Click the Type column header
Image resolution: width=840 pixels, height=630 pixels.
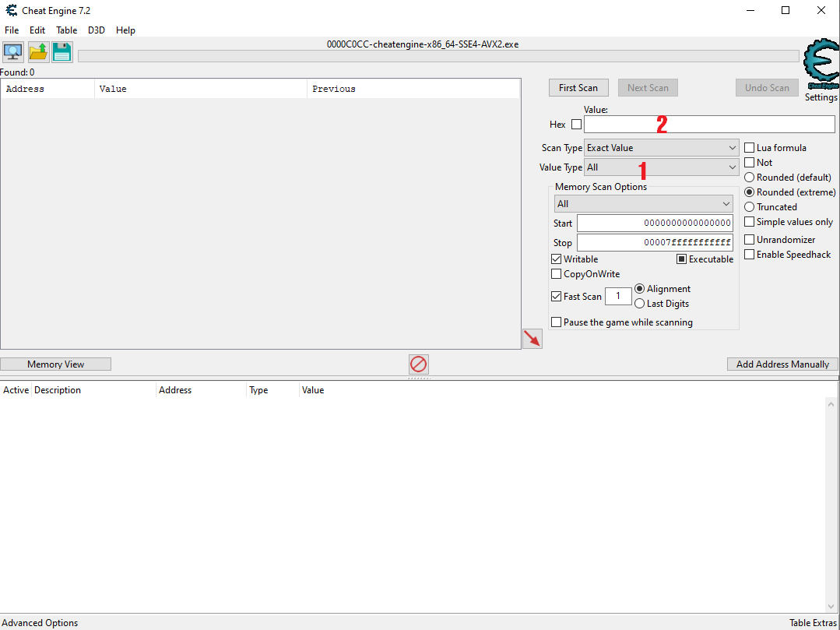pyautogui.click(x=273, y=390)
